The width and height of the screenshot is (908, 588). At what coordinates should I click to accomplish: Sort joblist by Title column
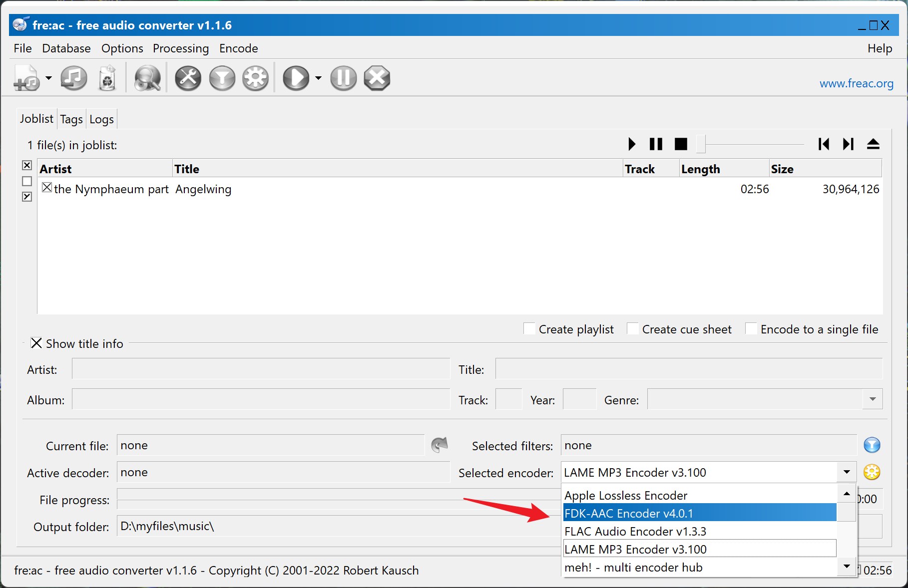(x=398, y=169)
